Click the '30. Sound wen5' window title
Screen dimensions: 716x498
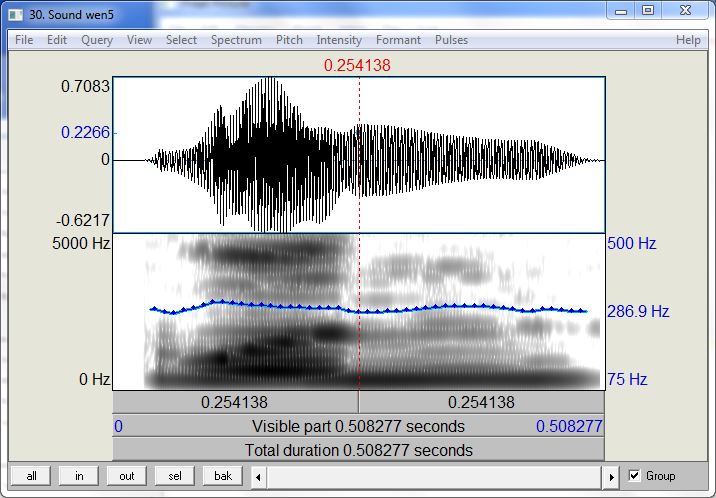(71, 15)
